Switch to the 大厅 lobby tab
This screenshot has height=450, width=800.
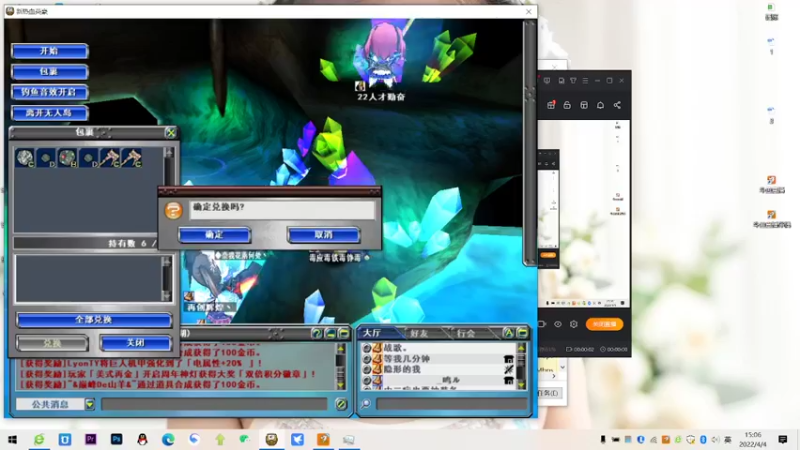372,333
